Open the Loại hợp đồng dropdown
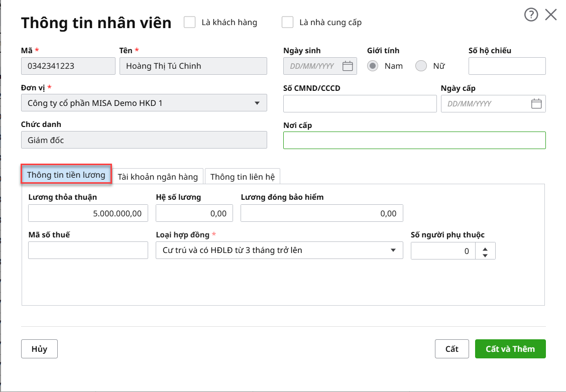566x392 pixels. (x=393, y=250)
